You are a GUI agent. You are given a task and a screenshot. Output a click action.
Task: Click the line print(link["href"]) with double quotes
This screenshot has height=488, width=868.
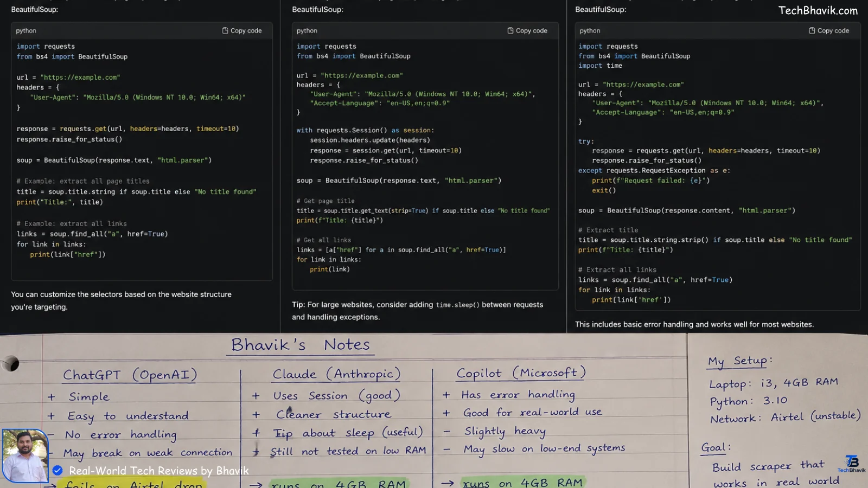pos(68,254)
